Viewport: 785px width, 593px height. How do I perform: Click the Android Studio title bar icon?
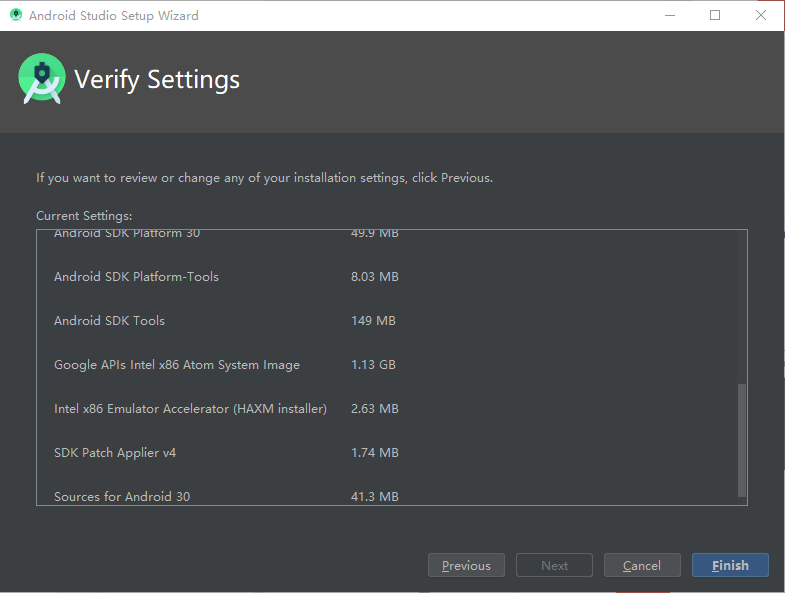(16, 15)
